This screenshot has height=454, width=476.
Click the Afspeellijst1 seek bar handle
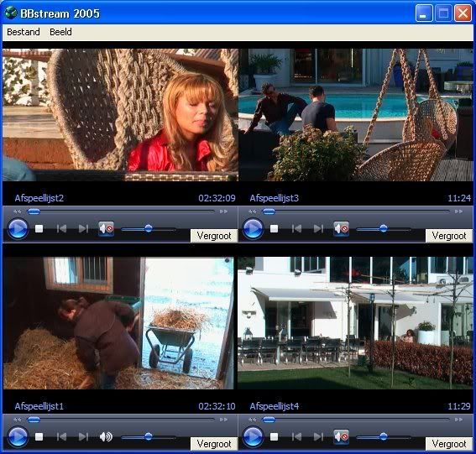[x=34, y=420]
